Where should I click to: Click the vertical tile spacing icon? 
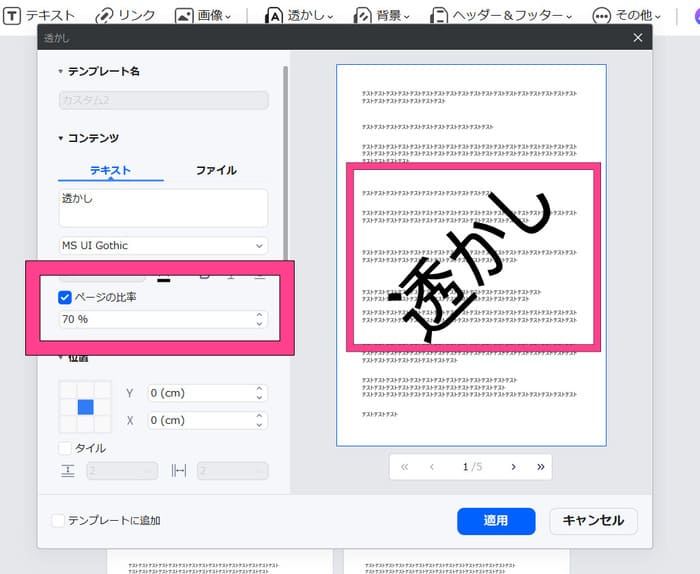click(x=68, y=470)
